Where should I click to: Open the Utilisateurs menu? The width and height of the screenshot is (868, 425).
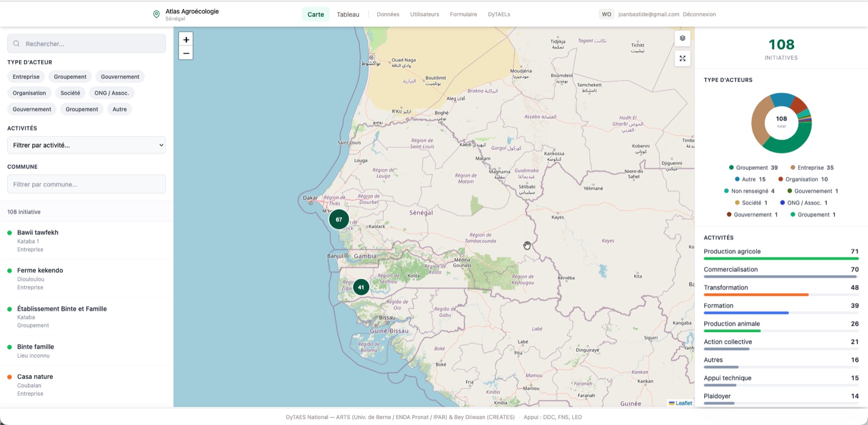(x=425, y=15)
